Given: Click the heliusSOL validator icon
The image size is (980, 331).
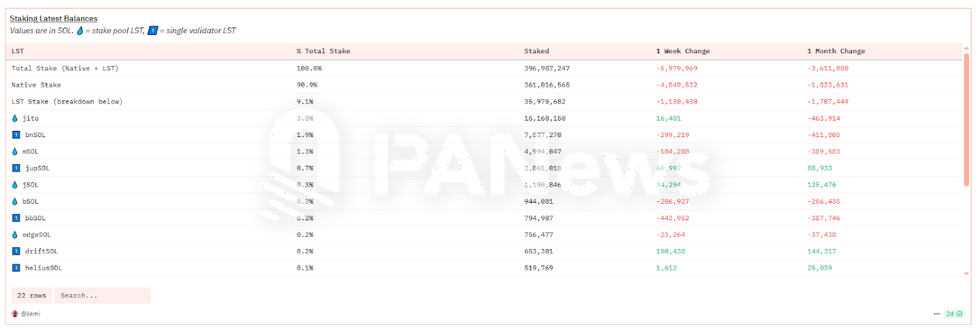Looking at the screenshot, I should [16, 268].
